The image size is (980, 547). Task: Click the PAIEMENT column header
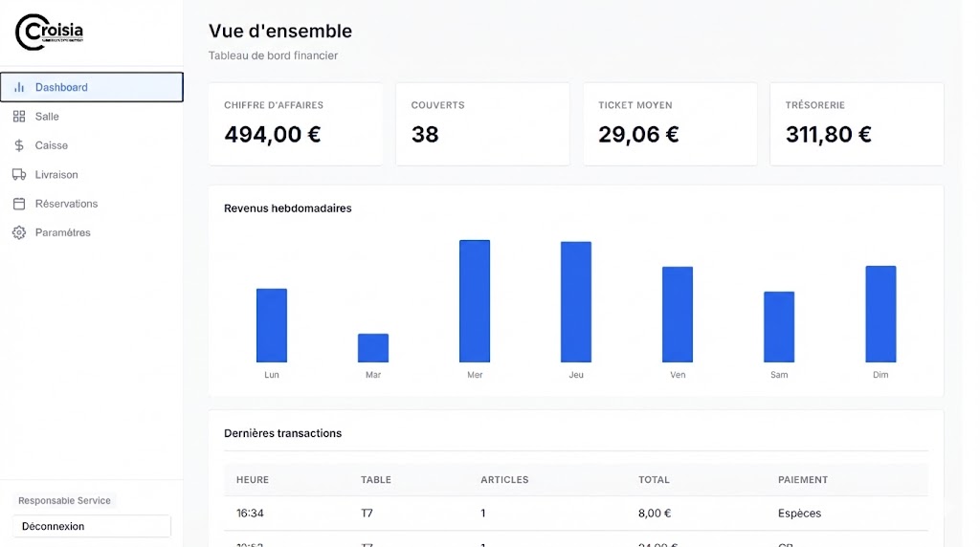[x=803, y=479]
